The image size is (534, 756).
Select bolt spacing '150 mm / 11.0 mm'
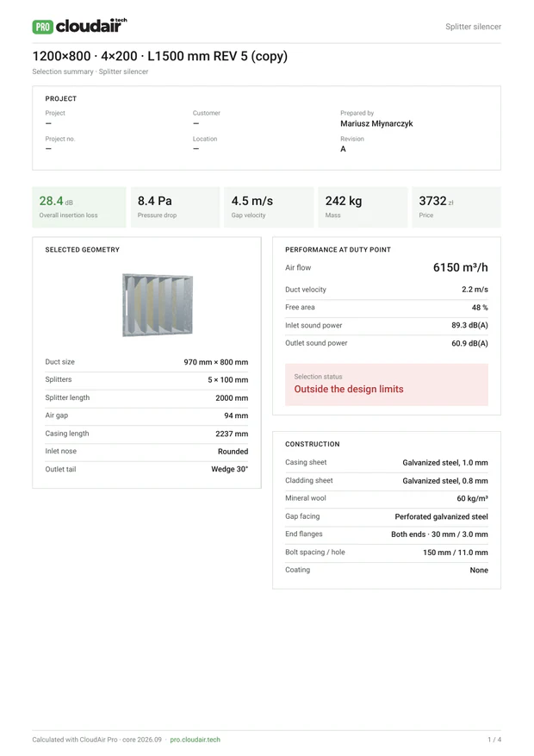pyautogui.click(x=455, y=552)
